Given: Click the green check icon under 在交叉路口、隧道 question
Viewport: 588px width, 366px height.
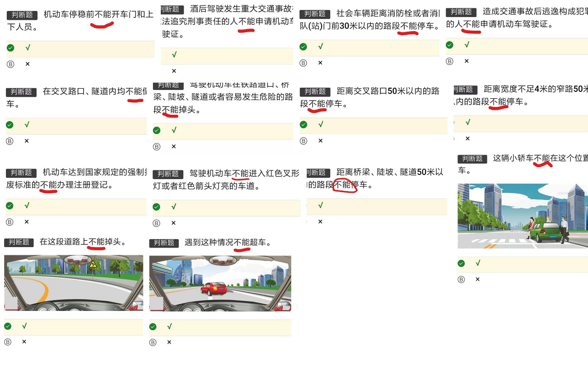Looking at the screenshot, I should (10, 124).
